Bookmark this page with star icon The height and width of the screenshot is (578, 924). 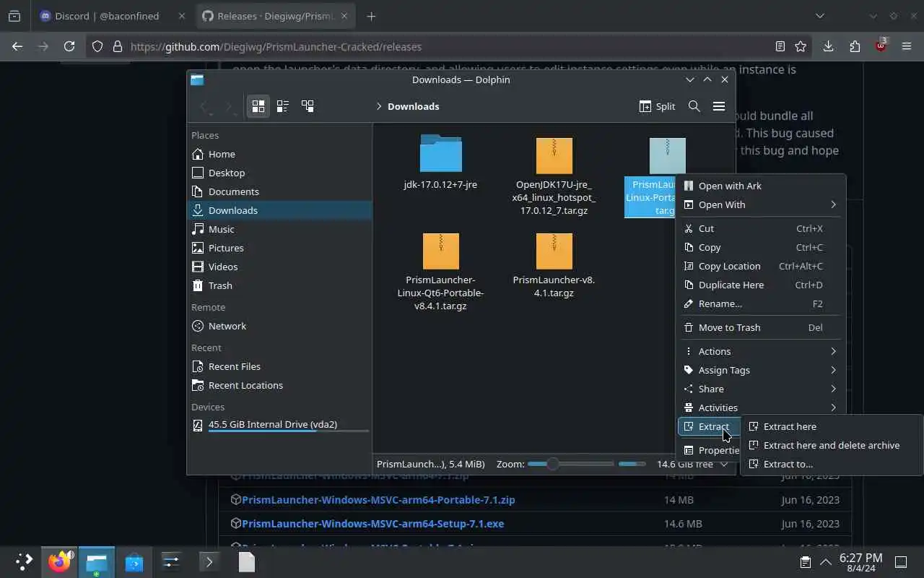point(801,46)
